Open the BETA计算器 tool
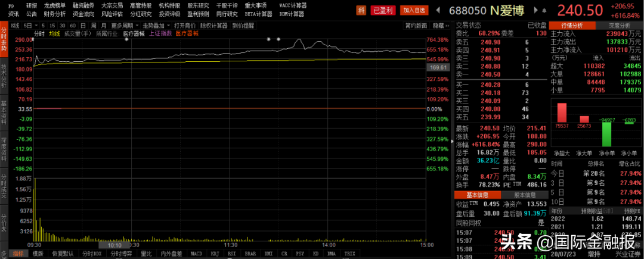Viewport: 644px width, 259px height. [x=258, y=14]
